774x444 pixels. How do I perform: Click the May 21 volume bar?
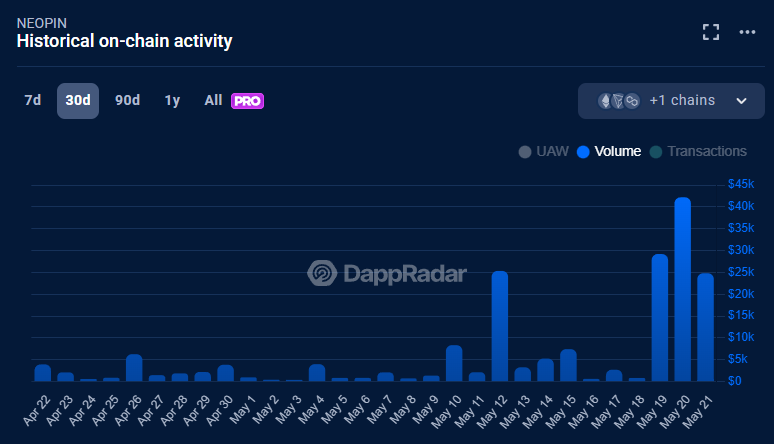point(705,327)
